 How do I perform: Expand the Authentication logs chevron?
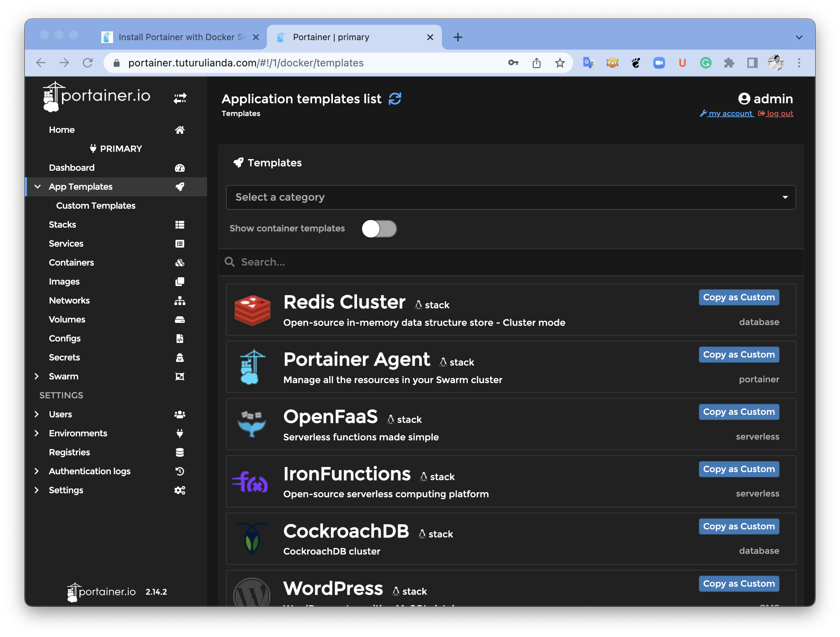click(36, 471)
